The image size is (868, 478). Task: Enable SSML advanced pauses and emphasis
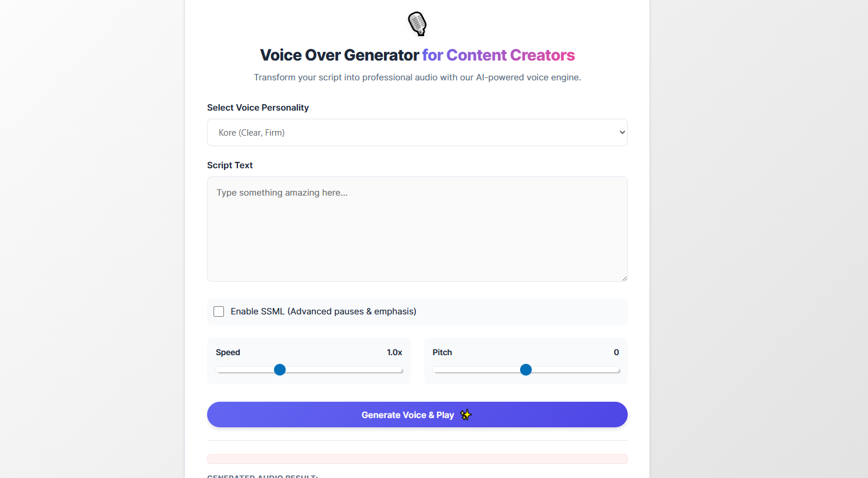(x=218, y=311)
